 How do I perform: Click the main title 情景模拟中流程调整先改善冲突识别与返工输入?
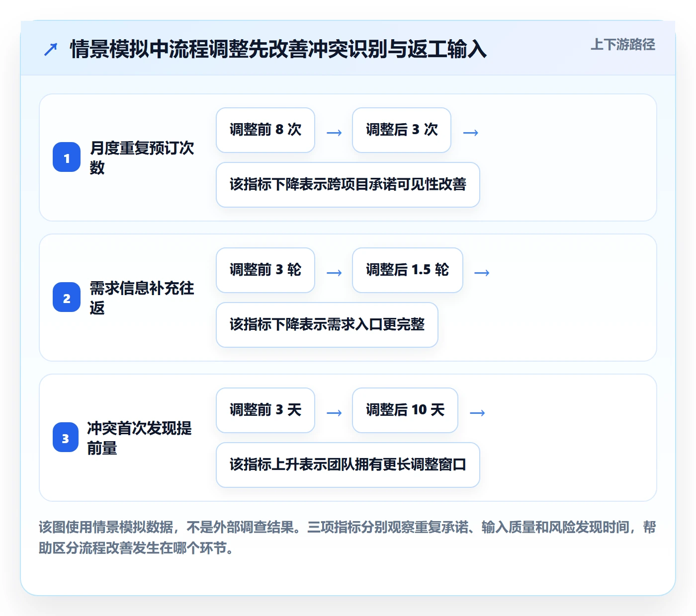click(x=278, y=49)
